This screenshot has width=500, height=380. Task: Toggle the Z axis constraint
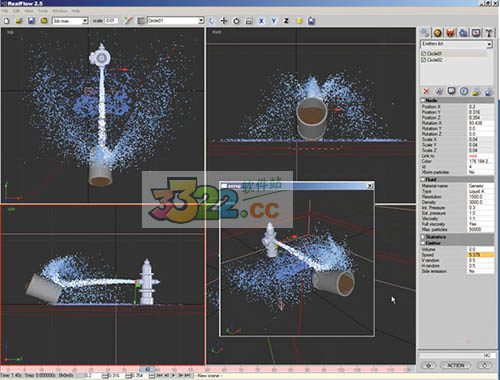pos(286,21)
